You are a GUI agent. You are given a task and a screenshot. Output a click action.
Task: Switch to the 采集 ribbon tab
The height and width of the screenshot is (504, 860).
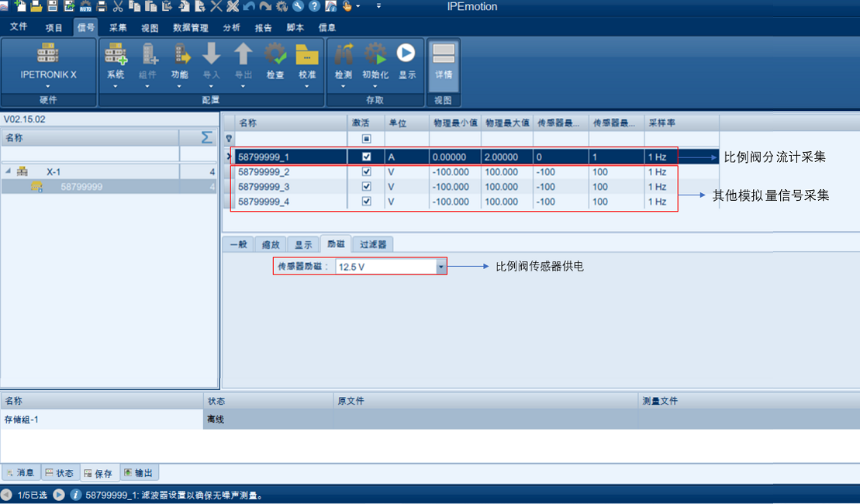pos(118,27)
